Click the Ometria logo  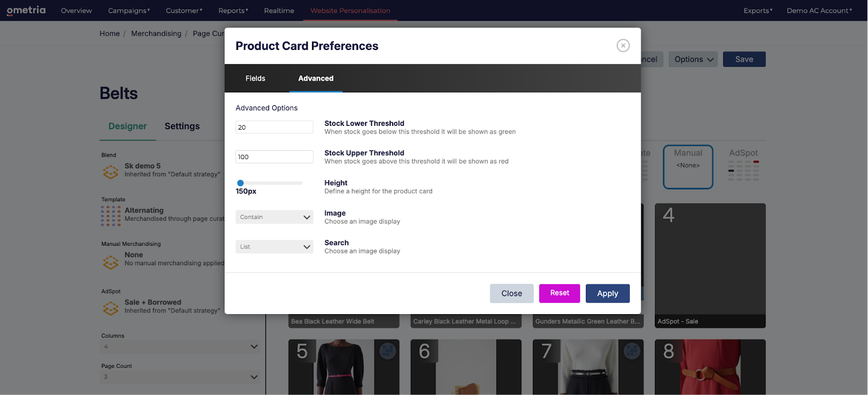click(26, 10)
